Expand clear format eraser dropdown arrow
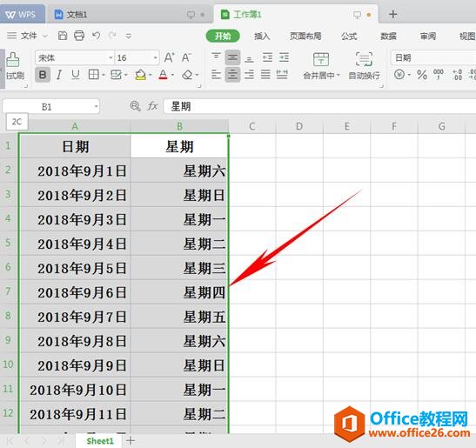 coord(197,75)
